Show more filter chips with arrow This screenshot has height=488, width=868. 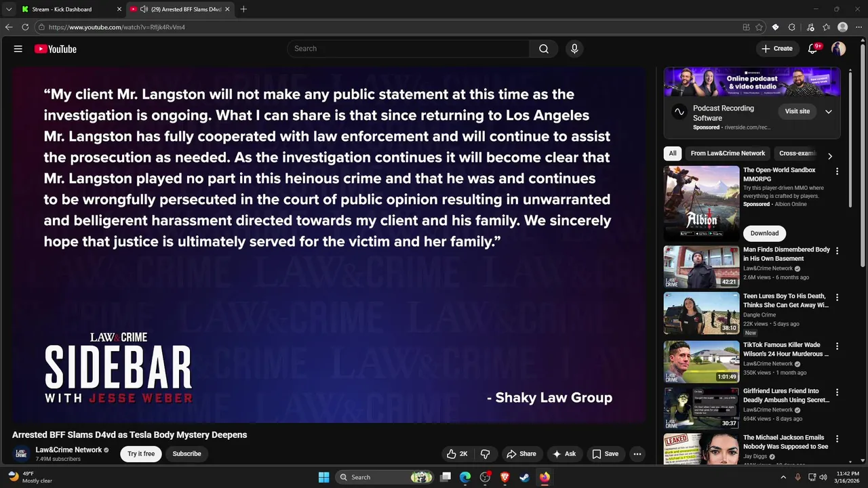point(829,156)
